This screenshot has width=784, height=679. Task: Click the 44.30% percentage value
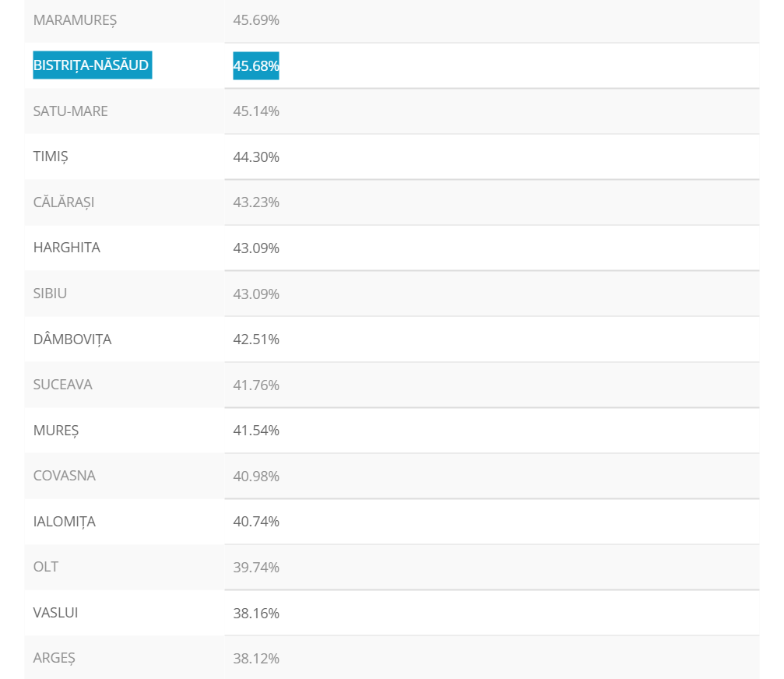[256, 157]
